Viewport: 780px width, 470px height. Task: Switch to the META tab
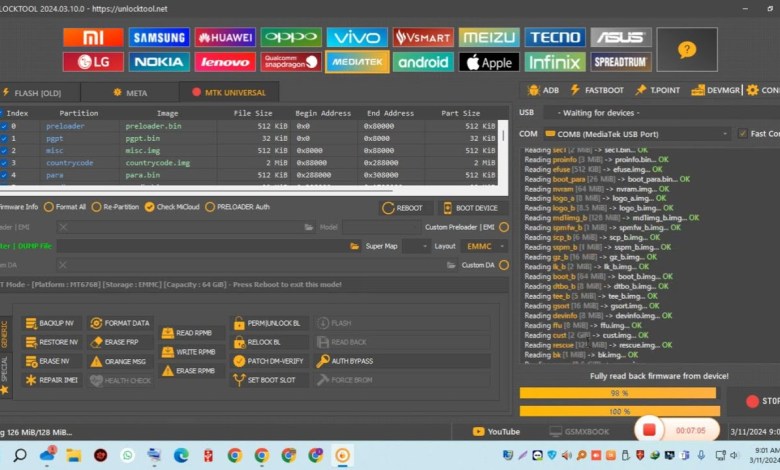pyautogui.click(x=130, y=92)
